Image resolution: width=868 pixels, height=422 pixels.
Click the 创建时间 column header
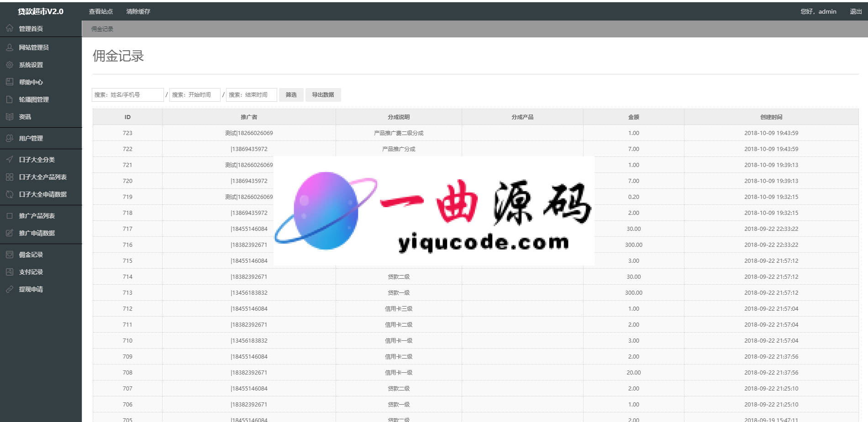771,117
